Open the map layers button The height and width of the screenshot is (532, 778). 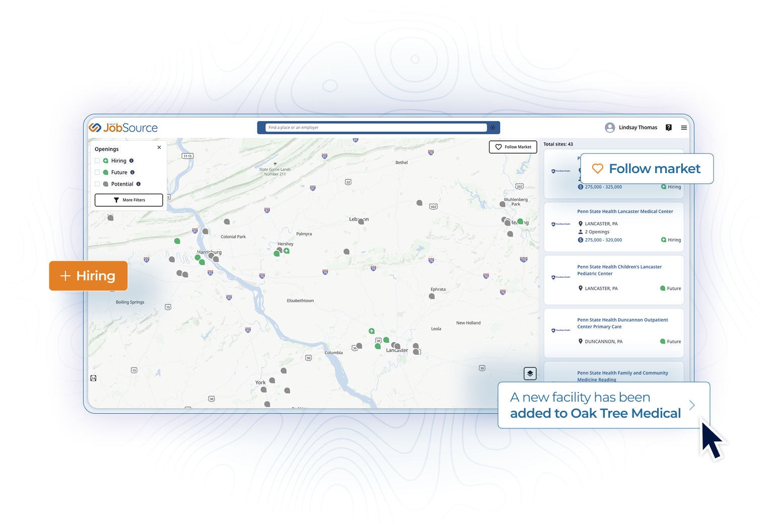(x=530, y=373)
